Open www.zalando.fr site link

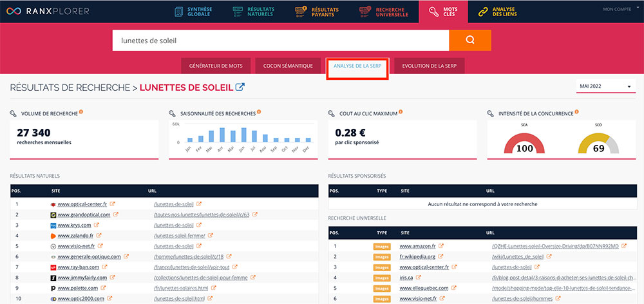pos(75,236)
